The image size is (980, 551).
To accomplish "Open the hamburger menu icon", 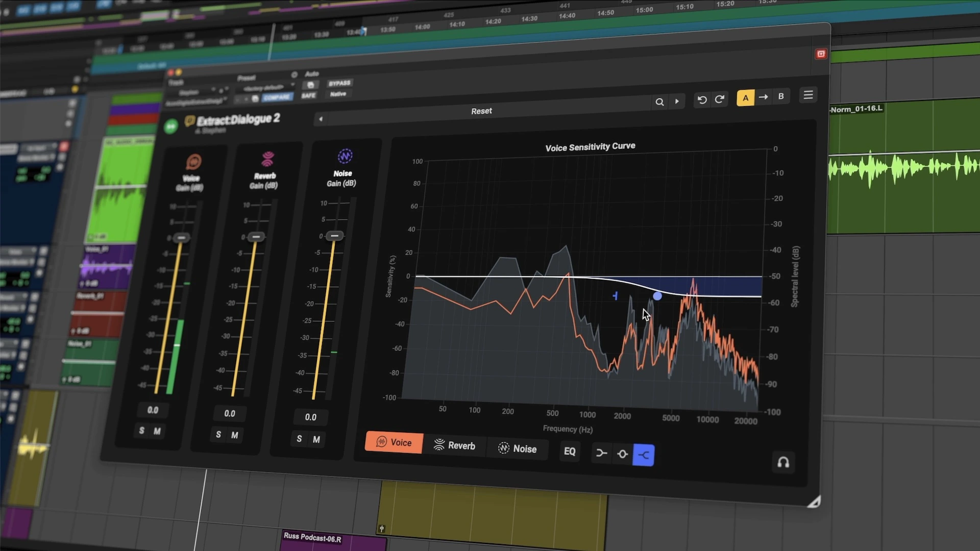I will point(808,95).
